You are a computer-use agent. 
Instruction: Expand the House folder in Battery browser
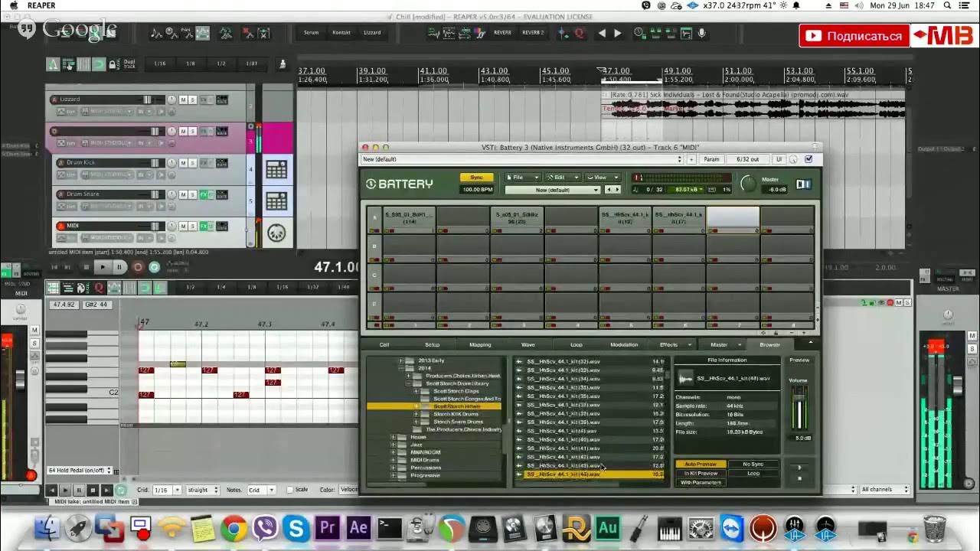coord(393,437)
